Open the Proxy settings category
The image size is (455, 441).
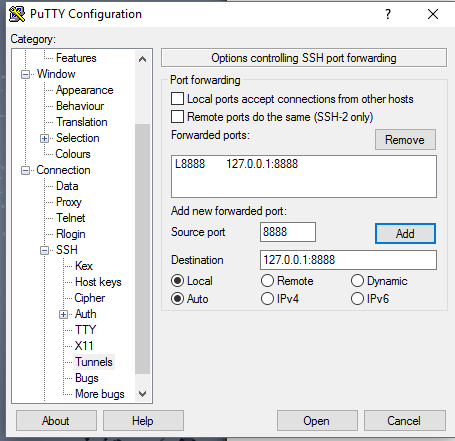tap(69, 202)
